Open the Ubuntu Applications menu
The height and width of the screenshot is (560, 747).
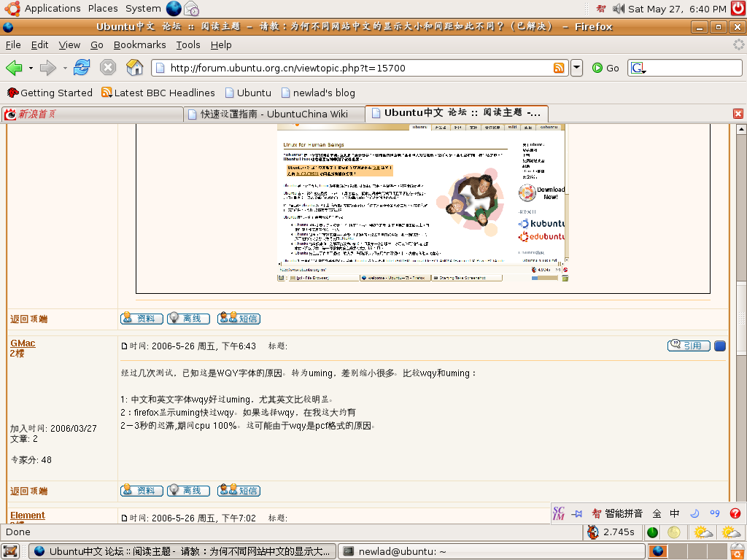(x=43, y=9)
